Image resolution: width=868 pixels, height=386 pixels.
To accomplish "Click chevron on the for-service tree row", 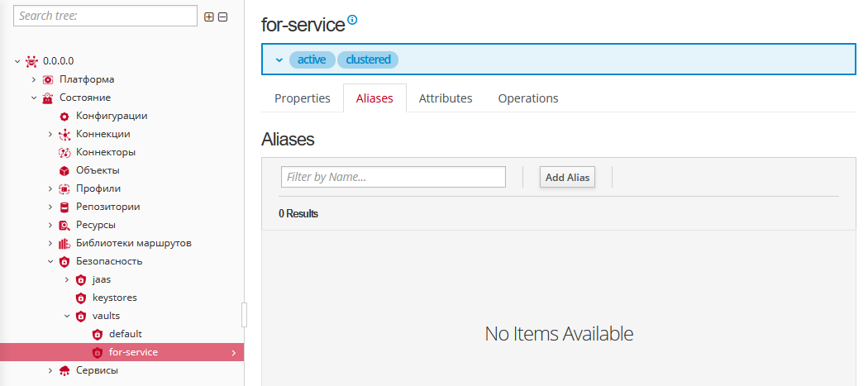I will pyautogui.click(x=234, y=352).
